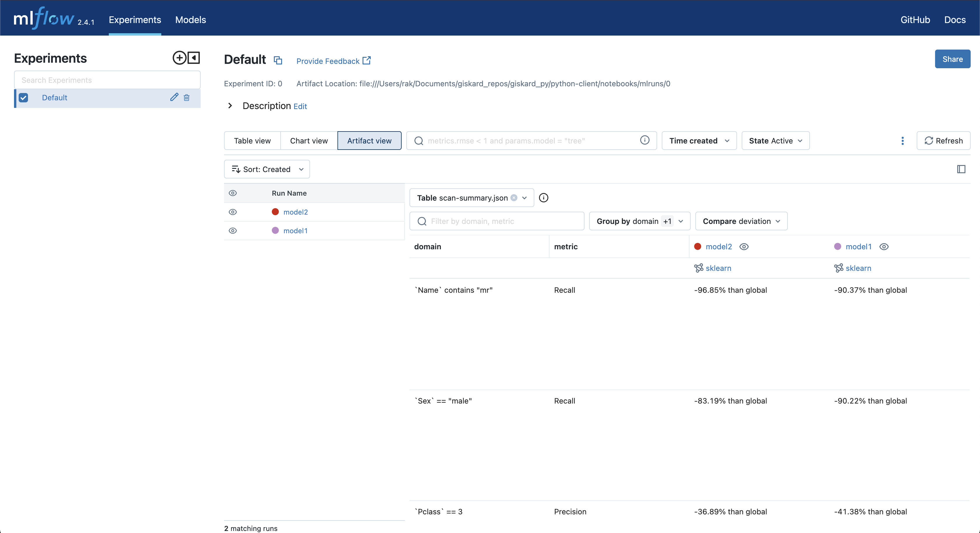Open sklearn model link under model2

coord(718,268)
